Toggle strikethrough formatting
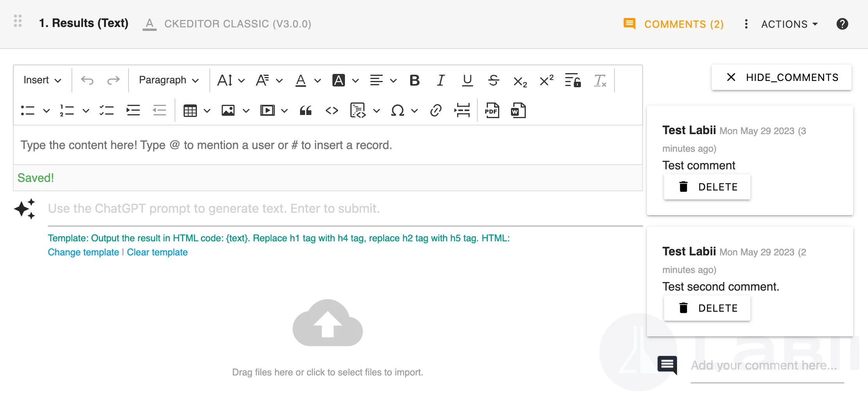Viewport: 868px width, 395px height. [x=493, y=81]
